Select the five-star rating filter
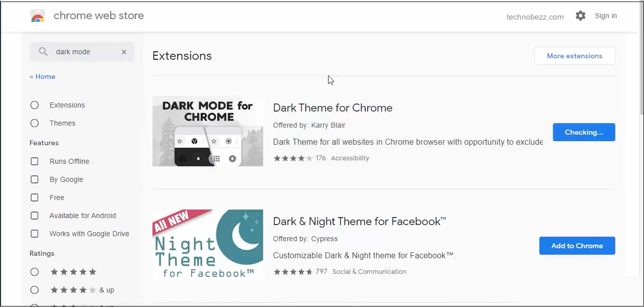The image size is (644, 307). [34, 272]
